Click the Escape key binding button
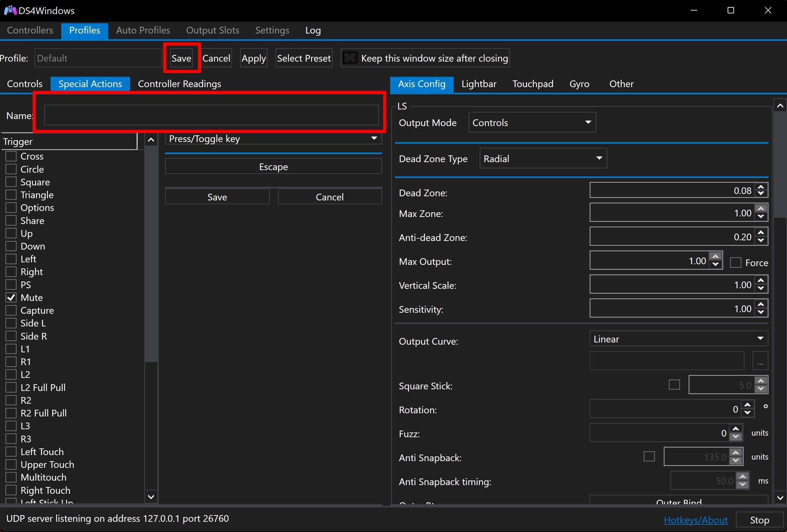The image size is (787, 532). [x=273, y=167]
